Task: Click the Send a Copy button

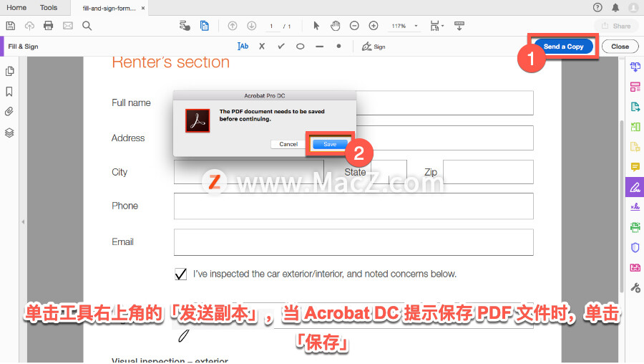Action: click(564, 47)
